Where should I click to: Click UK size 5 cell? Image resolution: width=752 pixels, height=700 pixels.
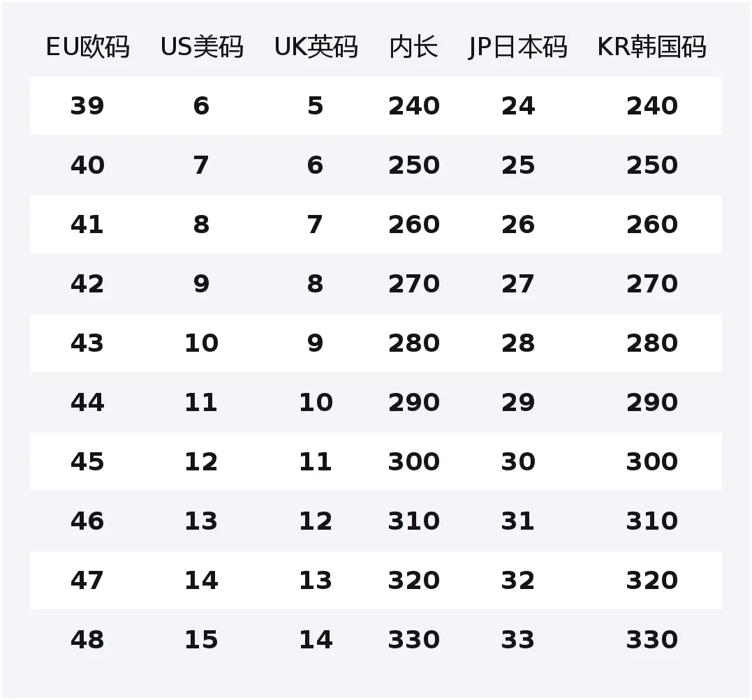[x=316, y=105]
